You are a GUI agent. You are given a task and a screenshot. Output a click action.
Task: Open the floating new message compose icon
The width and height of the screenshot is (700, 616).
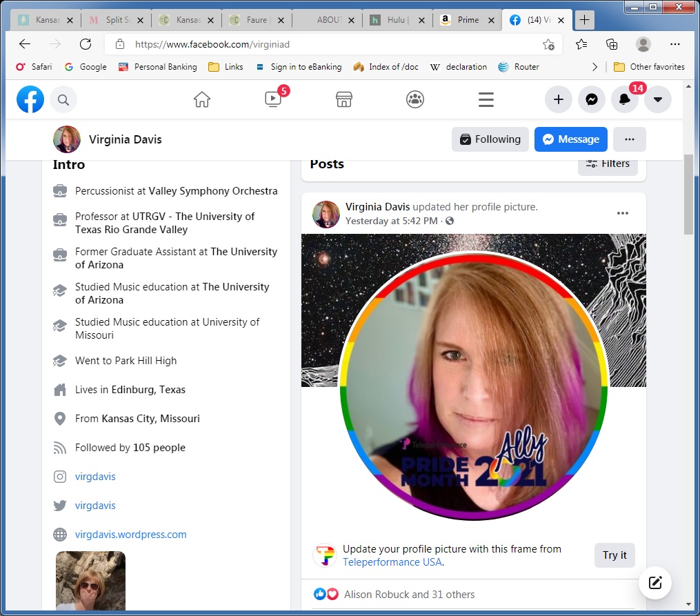655,583
